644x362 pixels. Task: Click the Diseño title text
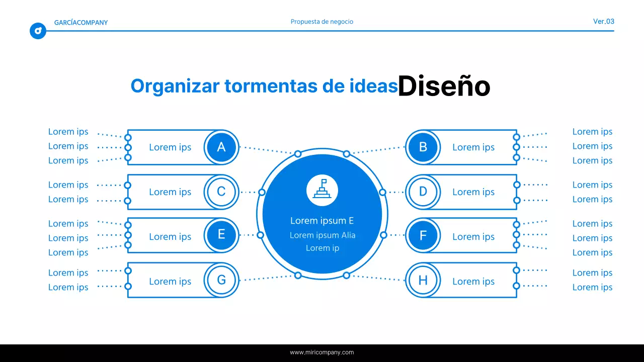pos(444,85)
